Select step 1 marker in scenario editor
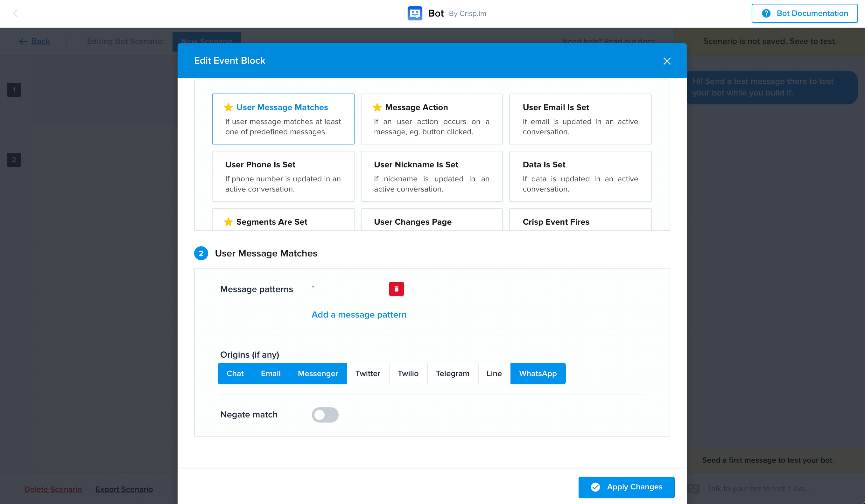This screenshot has width=865, height=504. pos(14,90)
